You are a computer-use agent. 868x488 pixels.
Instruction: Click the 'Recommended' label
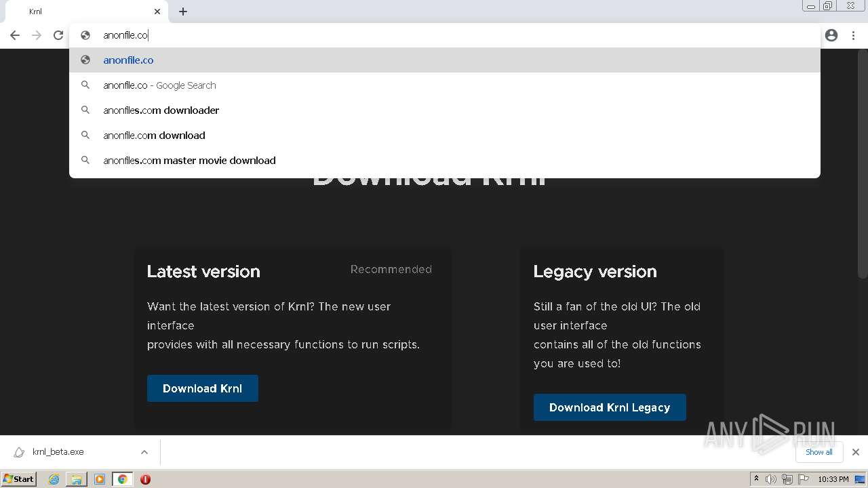[x=391, y=269]
